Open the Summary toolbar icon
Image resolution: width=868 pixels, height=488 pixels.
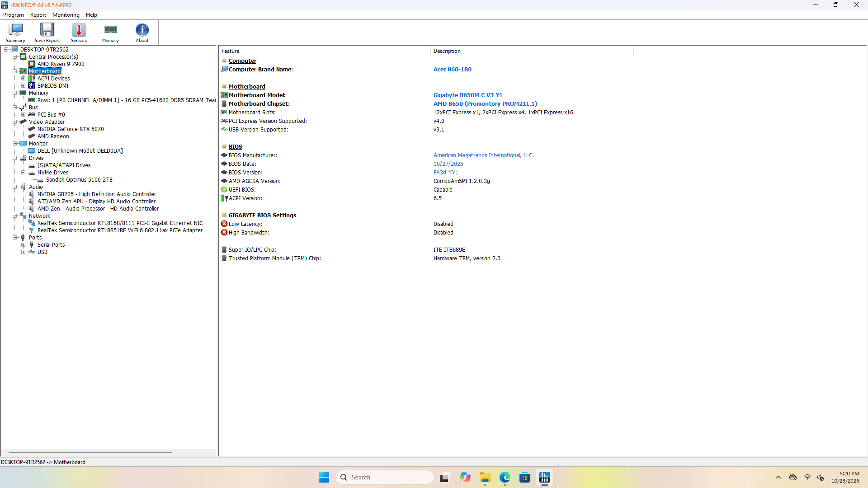(x=15, y=33)
